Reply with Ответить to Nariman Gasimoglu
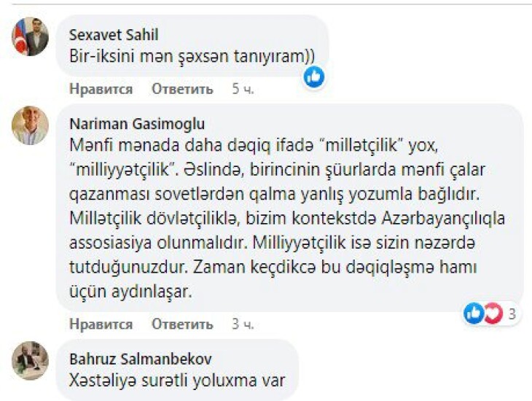Viewport: 532px width, 401px height. [182, 324]
